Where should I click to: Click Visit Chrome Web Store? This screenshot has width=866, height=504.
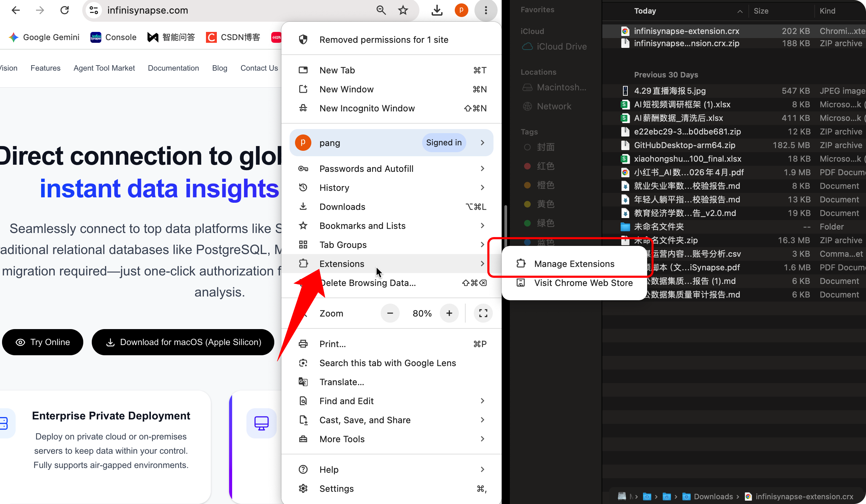coord(574,283)
